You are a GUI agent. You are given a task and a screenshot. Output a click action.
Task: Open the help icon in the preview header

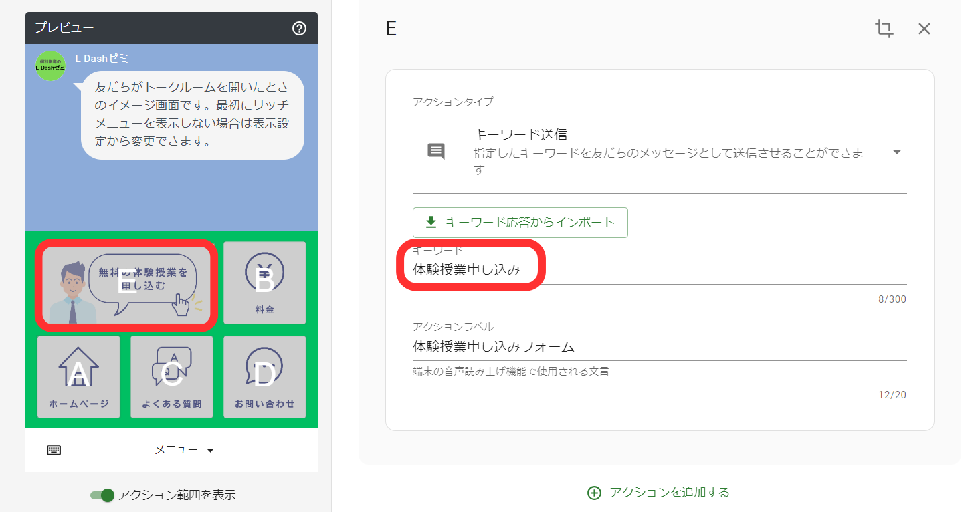click(301, 28)
